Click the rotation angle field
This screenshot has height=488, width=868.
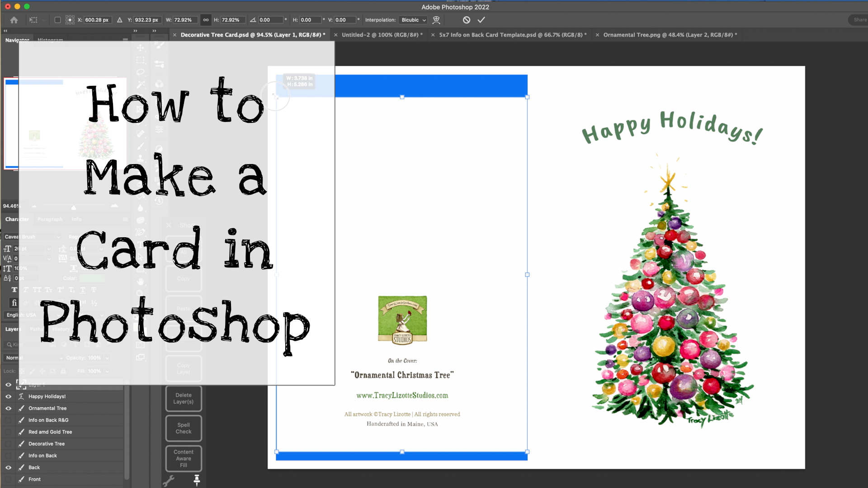[270, 20]
